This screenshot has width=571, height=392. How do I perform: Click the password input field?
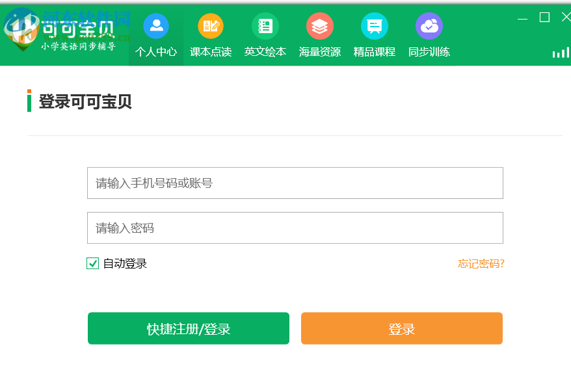click(x=295, y=228)
